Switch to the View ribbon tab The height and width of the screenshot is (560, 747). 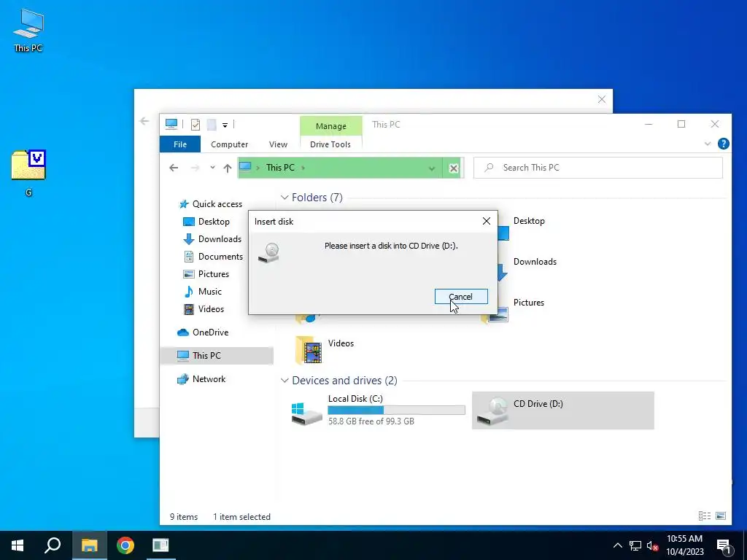click(x=278, y=144)
